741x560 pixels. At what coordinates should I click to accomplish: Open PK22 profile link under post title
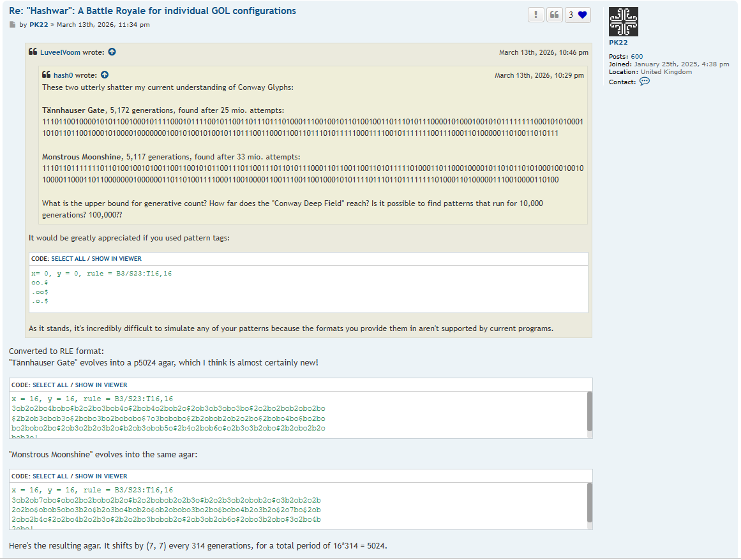tap(39, 24)
